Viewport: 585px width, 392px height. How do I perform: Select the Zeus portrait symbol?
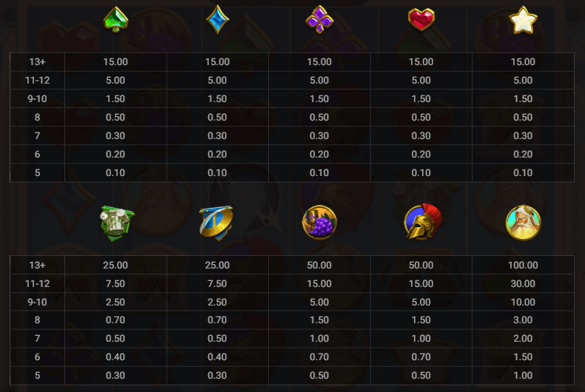pos(523,222)
